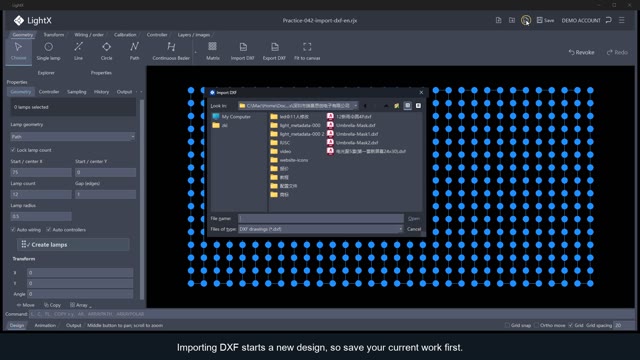Click Fit to canvas icon
The image size is (640, 360).
click(307, 51)
